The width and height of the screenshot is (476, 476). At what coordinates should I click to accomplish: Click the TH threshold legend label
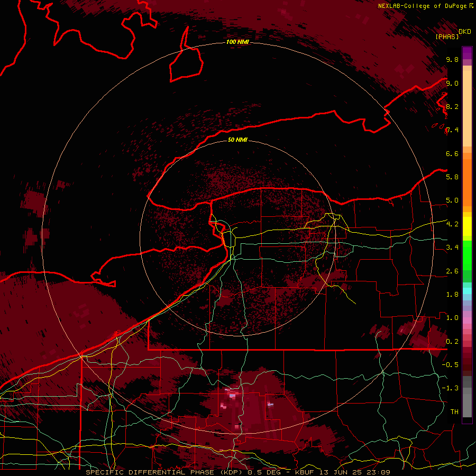coord(454,412)
